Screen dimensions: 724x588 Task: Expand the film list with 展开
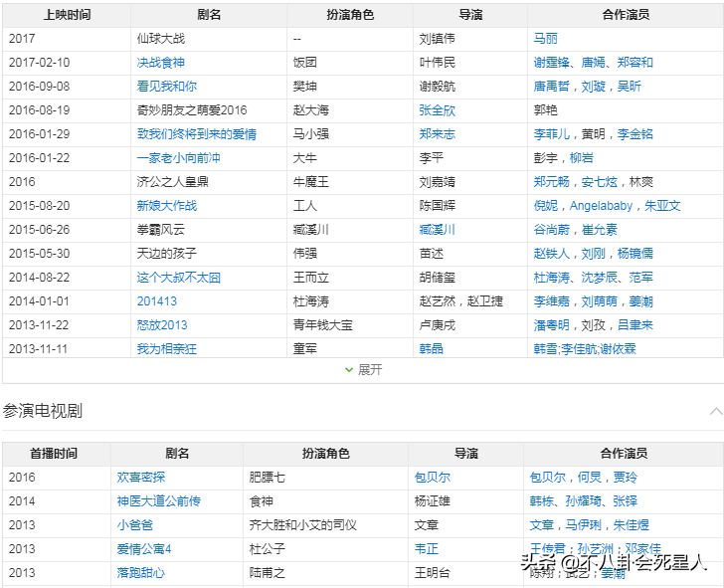pos(362,369)
